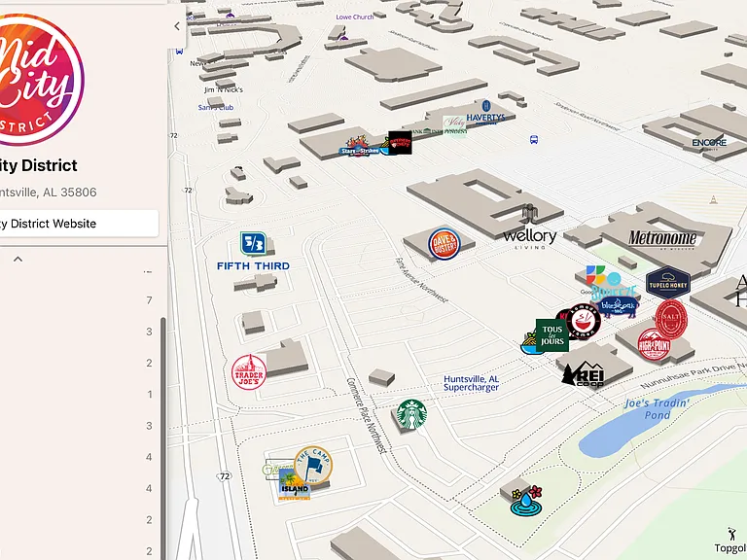Click the list value 7 in sidebar
The width and height of the screenshot is (747, 560).
[149, 300]
